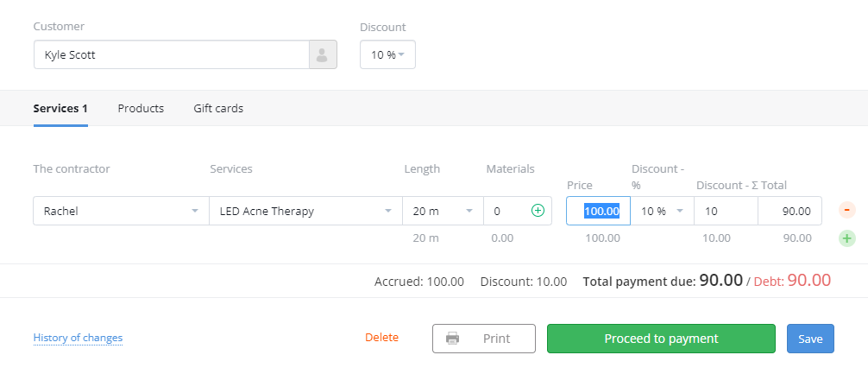Open the row discount percent 10 % dropdown
Viewport: 868px width, 374px height.
662,211
